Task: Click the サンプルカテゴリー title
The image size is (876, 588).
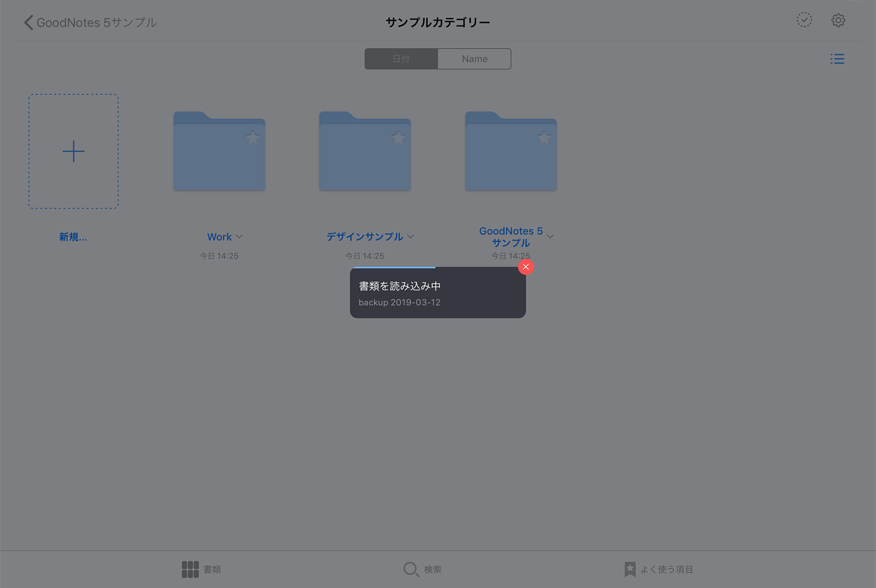Action: pos(438,22)
